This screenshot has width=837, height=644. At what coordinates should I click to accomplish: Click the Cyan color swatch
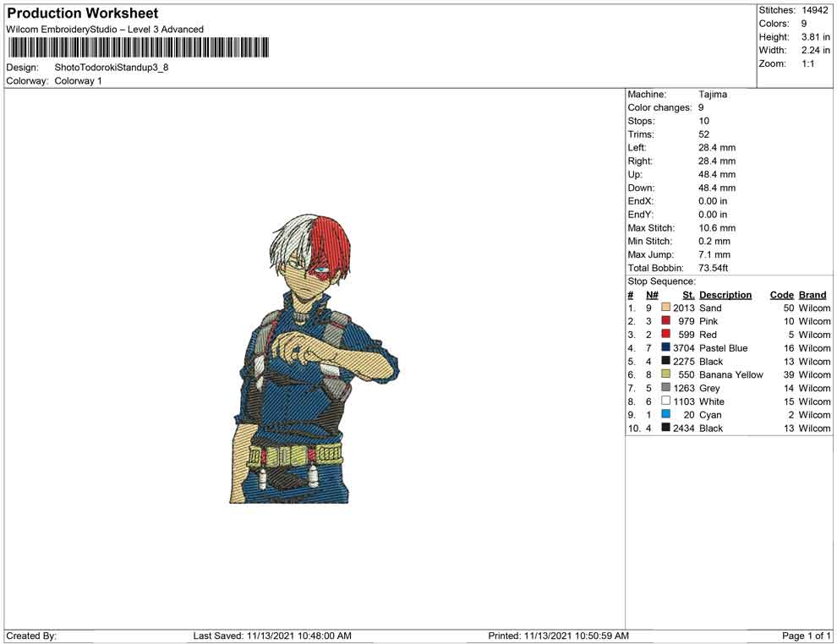click(x=665, y=414)
